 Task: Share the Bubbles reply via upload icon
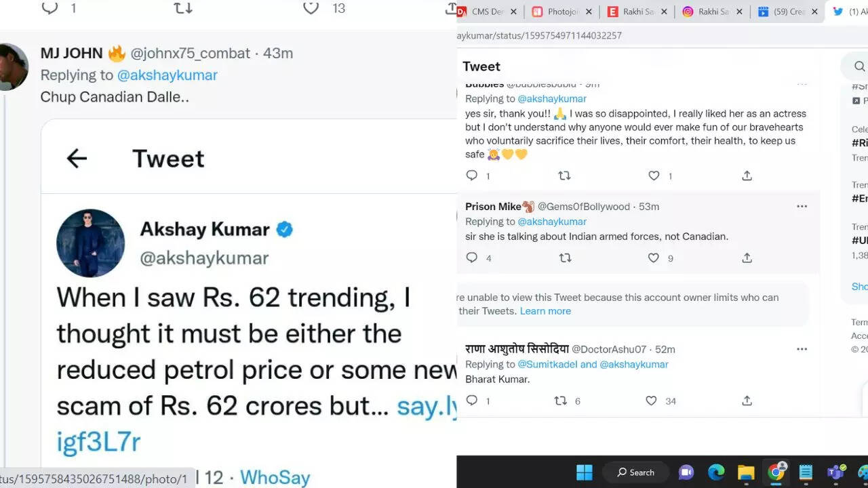pyautogui.click(x=747, y=176)
